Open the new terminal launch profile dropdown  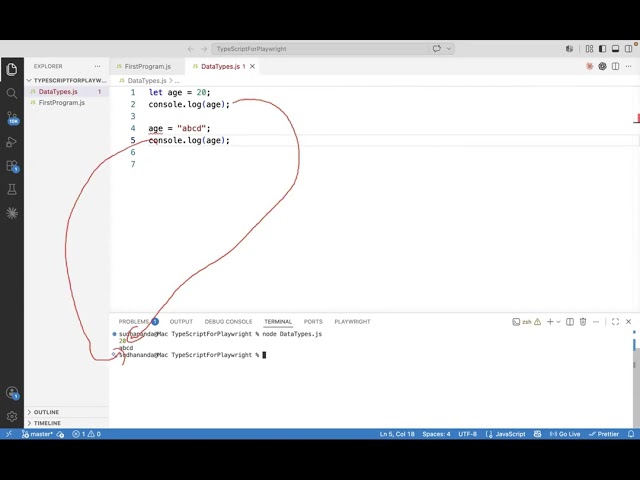click(559, 322)
